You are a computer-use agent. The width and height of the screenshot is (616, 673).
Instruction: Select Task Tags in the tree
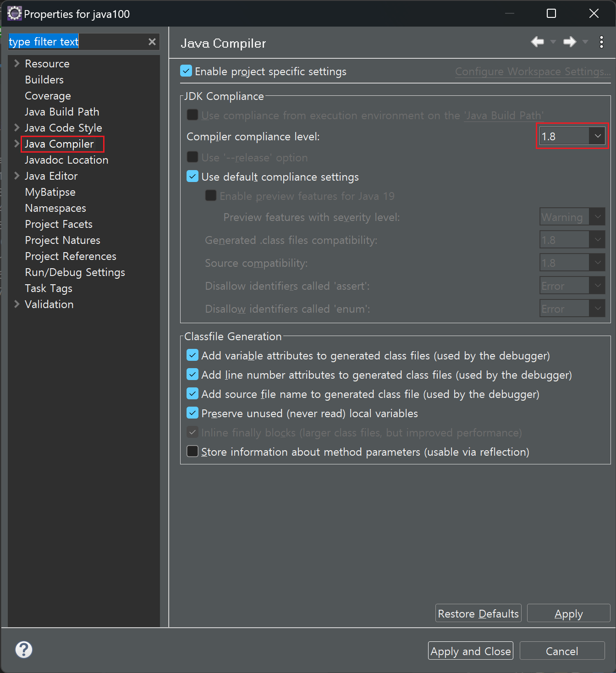click(x=49, y=288)
